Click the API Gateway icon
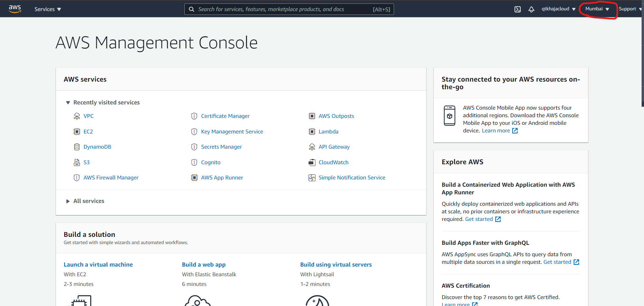Screen dimensions: 644x306 pos(312,147)
